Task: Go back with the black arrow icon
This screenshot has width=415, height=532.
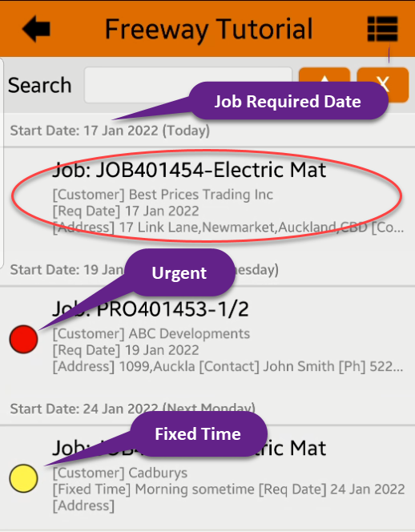Action: (x=36, y=29)
